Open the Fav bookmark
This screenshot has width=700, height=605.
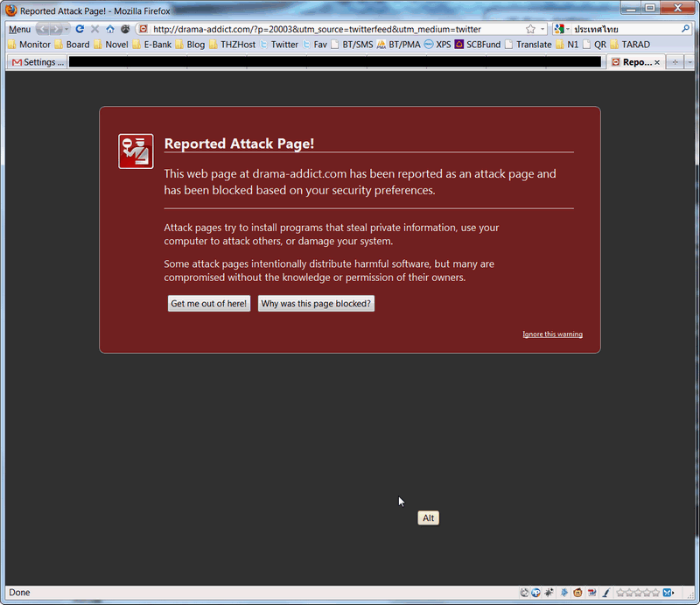(x=315, y=45)
